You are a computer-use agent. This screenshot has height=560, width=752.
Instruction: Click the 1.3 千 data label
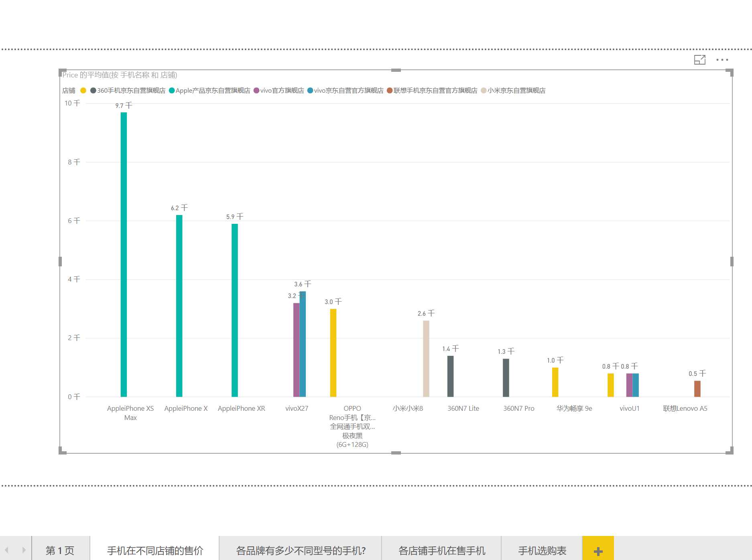[x=506, y=351]
